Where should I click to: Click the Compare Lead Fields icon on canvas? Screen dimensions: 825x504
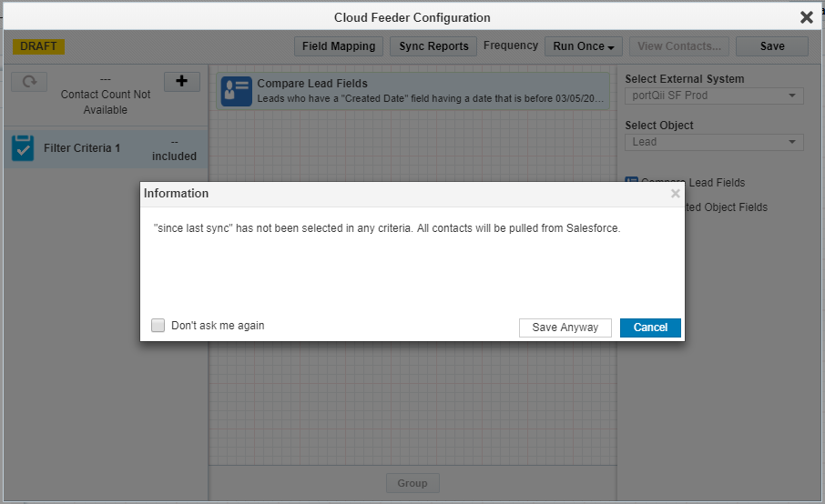point(237,91)
